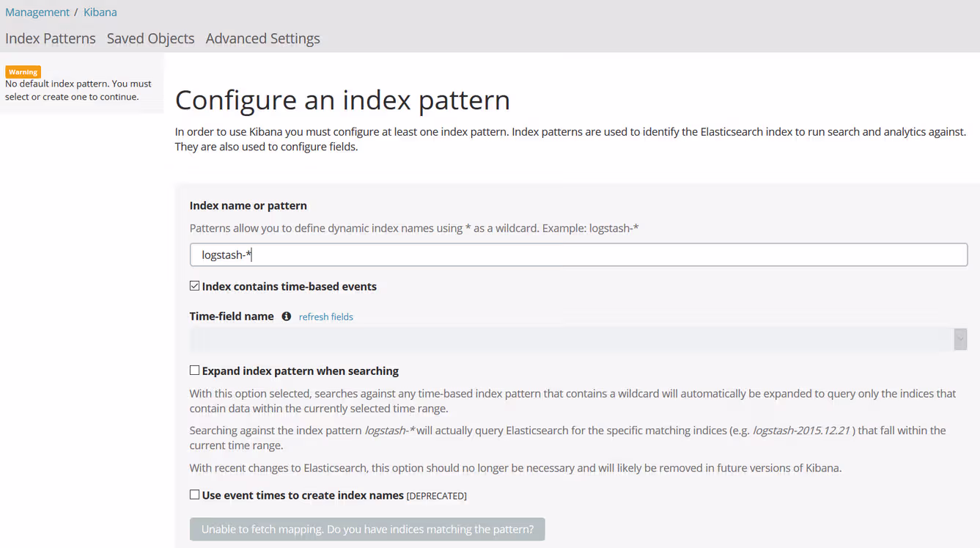Click the Index name or pattern label
Viewport: 980px width, 548px height.
tap(248, 205)
